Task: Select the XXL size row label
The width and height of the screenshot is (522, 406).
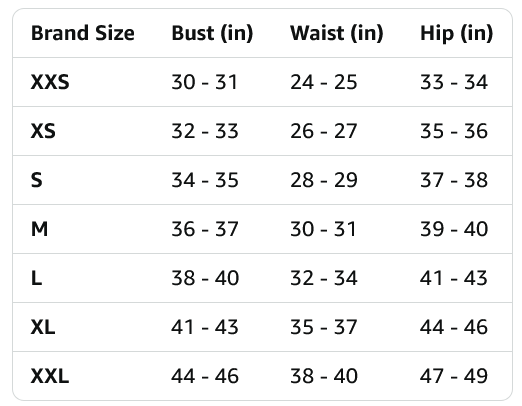Action: [50, 376]
